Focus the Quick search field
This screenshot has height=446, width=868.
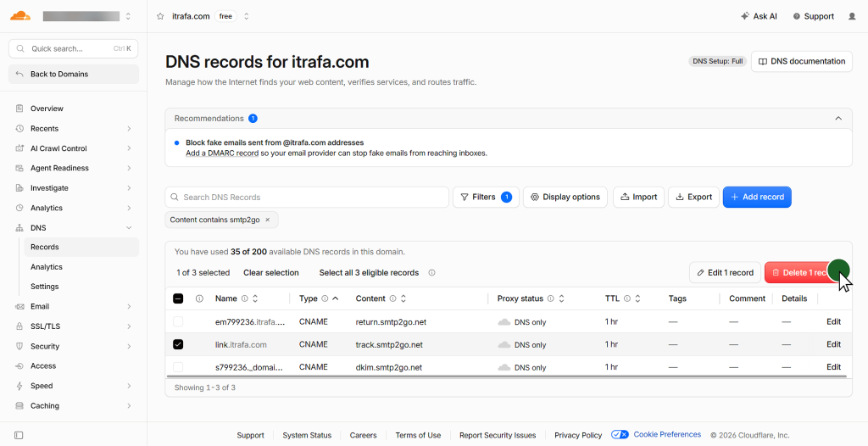pyautogui.click(x=73, y=49)
